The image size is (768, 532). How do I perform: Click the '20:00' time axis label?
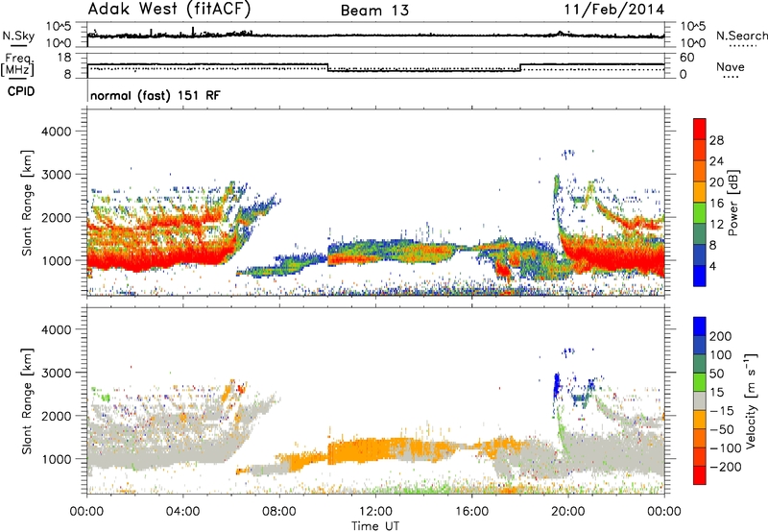(x=568, y=512)
